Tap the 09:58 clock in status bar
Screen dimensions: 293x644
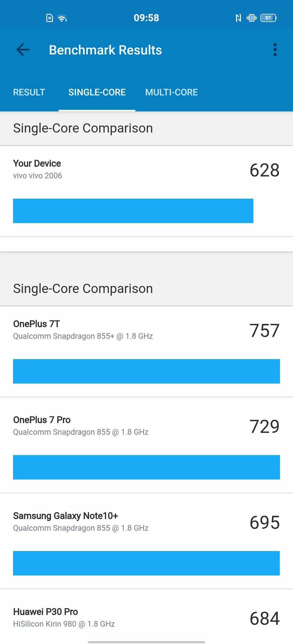pos(146,18)
